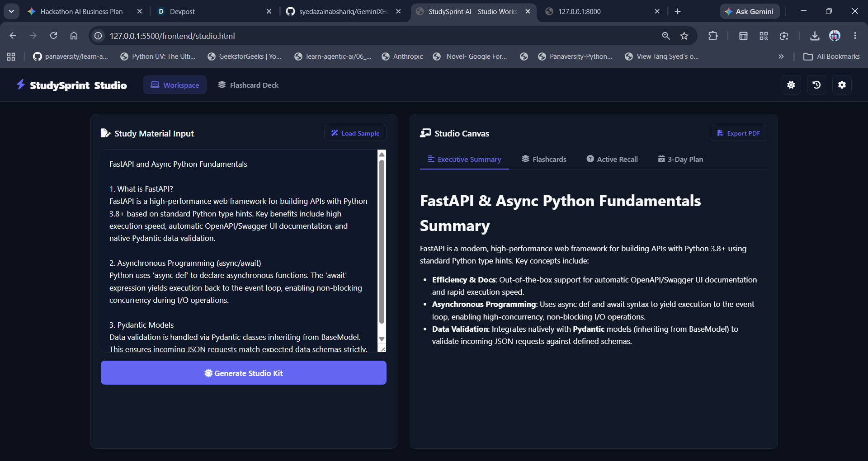
Task: Open View Tariq Syed's o... bookmark
Action: [662, 56]
